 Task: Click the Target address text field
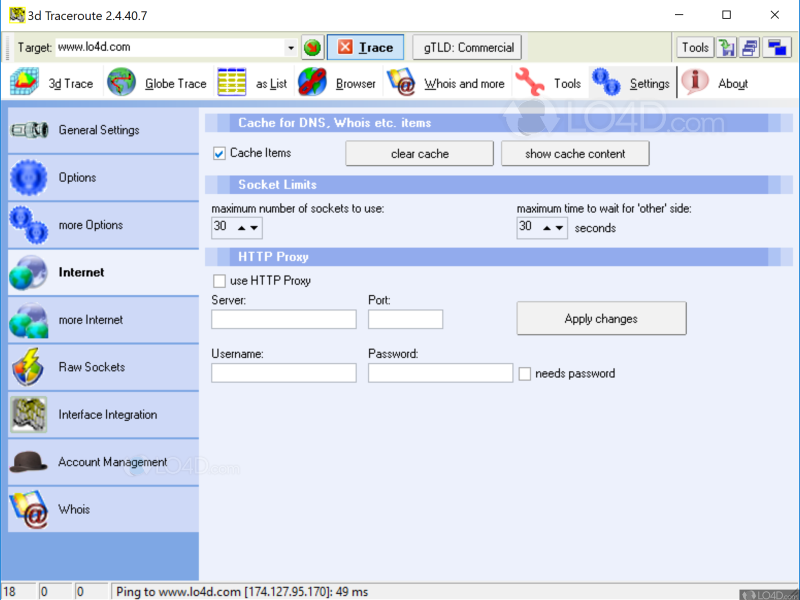170,47
